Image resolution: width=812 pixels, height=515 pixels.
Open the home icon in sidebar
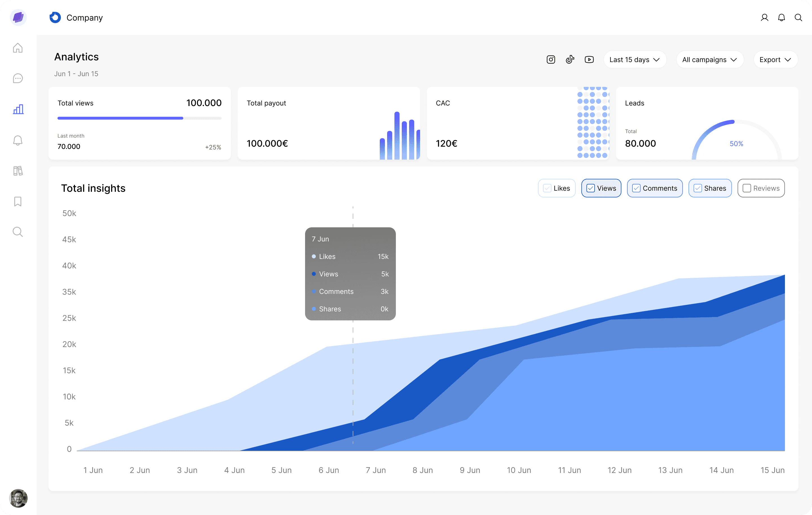click(18, 48)
